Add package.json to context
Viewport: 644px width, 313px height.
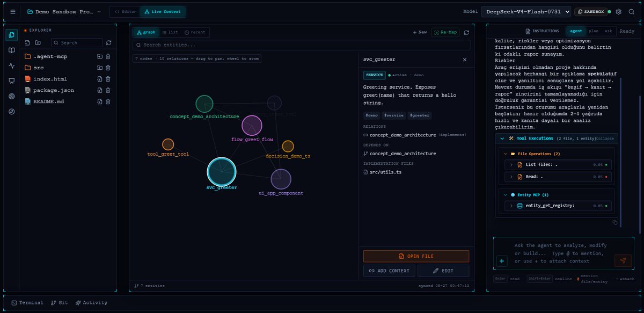100,90
